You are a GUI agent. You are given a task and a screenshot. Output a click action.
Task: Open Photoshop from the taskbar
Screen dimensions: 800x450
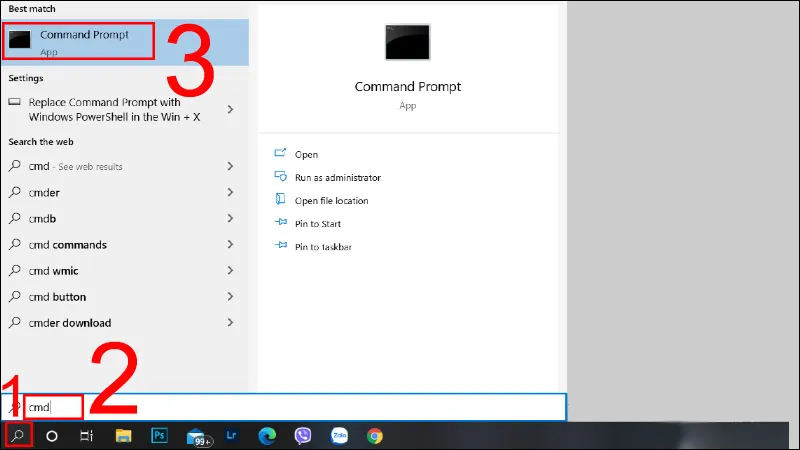159,436
